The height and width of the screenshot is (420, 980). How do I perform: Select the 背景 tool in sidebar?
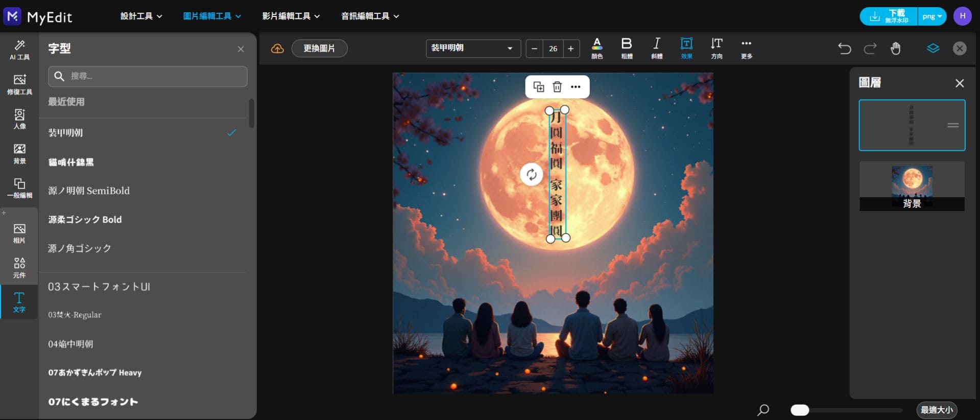click(x=19, y=153)
